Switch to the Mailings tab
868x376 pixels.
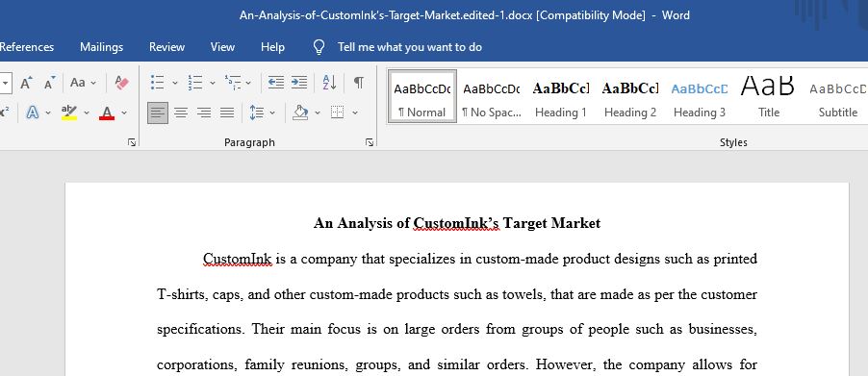[101, 47]
